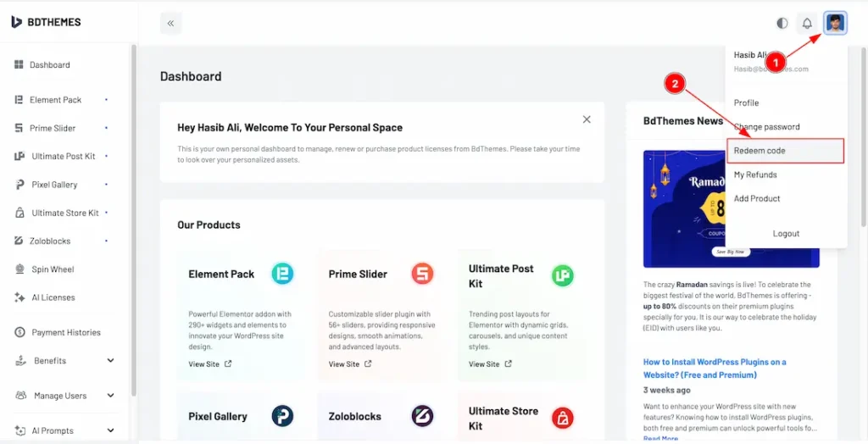Screen dimensions: 868x444
Task: Open the WordPress plugins install article link
Action: pyautogui.click(x=715, y=368)
